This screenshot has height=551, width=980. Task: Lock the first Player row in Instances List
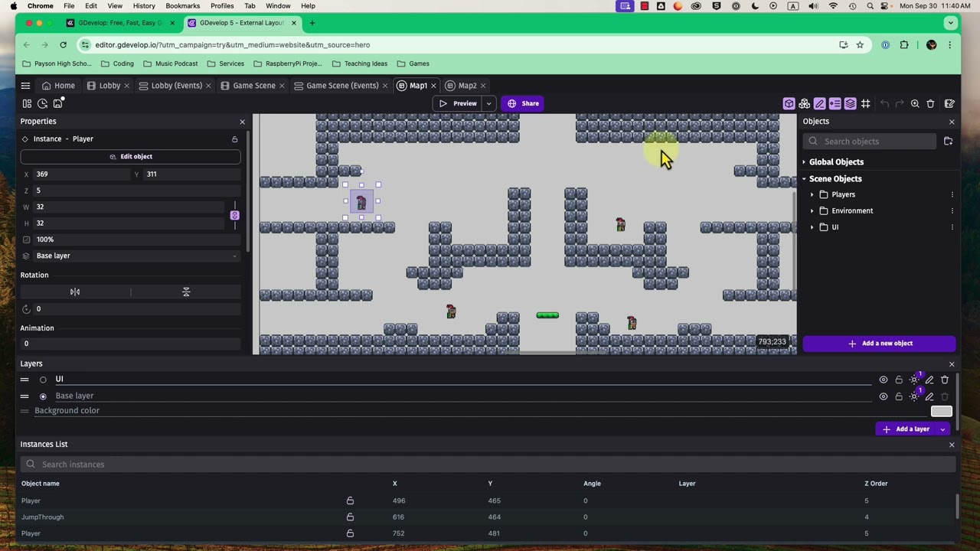(350, 500)
